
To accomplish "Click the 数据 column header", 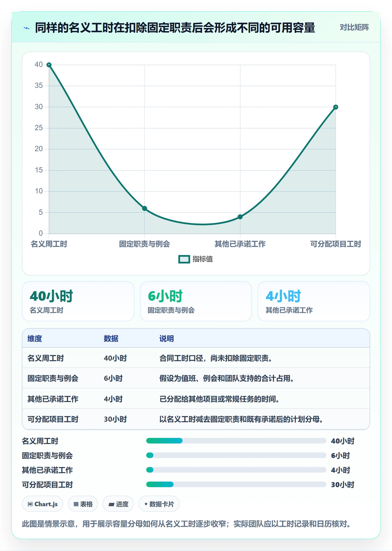I will [x=111, y=339].
